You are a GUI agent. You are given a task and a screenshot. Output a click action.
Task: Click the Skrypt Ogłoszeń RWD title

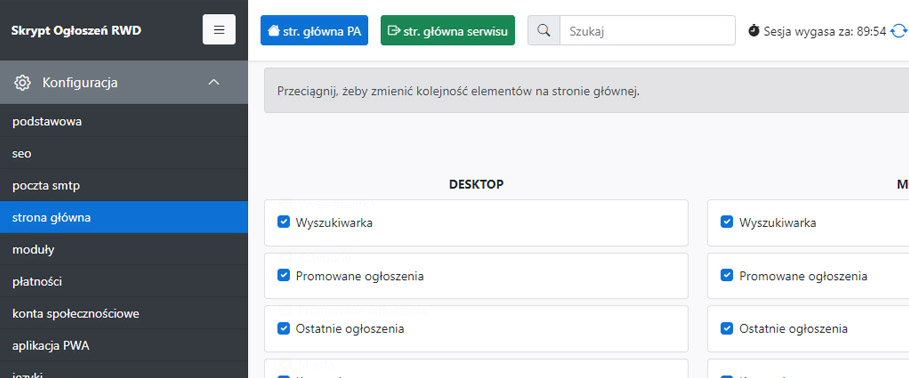(76, 31)
